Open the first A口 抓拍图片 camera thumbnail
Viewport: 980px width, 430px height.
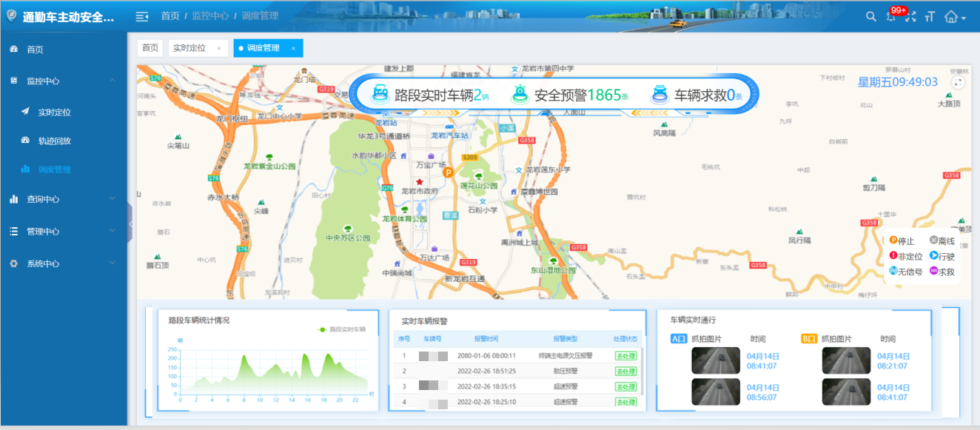point(716,361)
